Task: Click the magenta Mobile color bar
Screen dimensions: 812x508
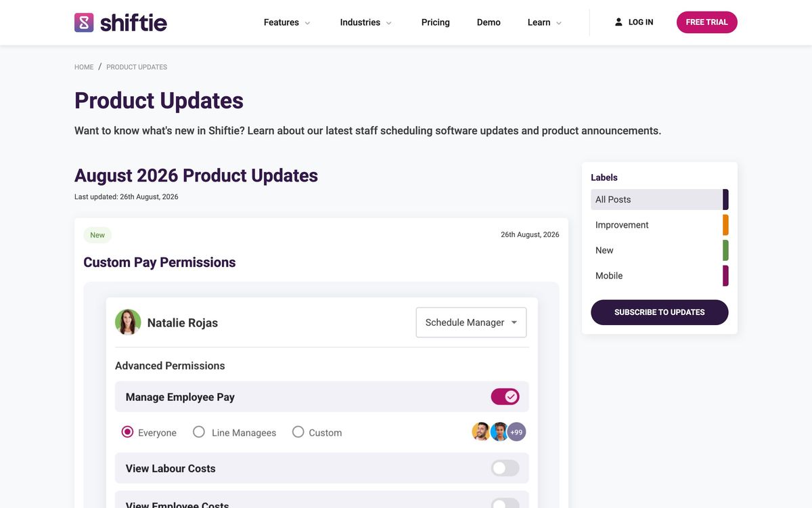Action: [x=725, y=276]
